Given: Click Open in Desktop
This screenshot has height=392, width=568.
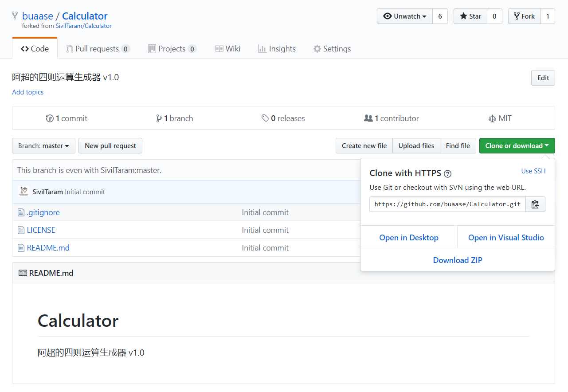Looking at the screenshot, I should (409, 238).
